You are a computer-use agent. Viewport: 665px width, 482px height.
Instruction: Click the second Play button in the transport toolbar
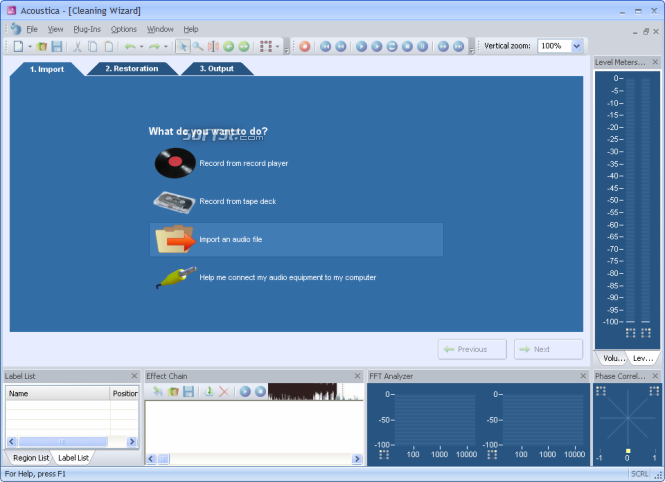click(x=377, y=46)
